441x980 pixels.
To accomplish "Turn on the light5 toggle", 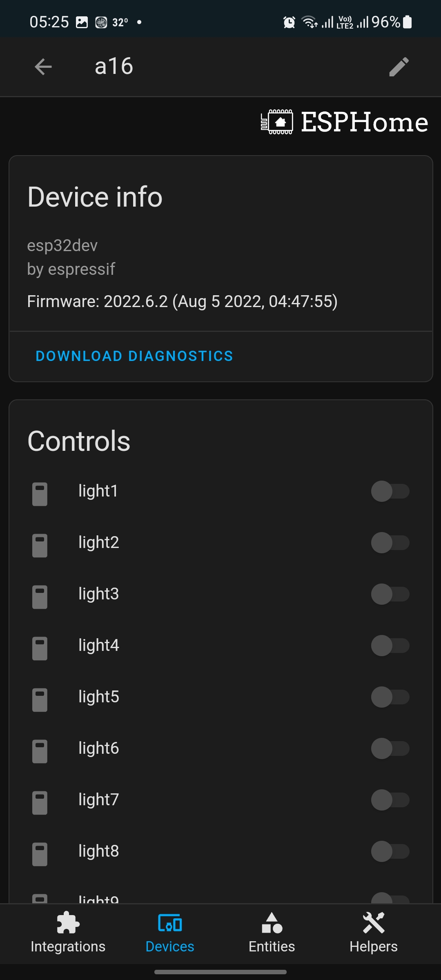I will tap(390, 697).
